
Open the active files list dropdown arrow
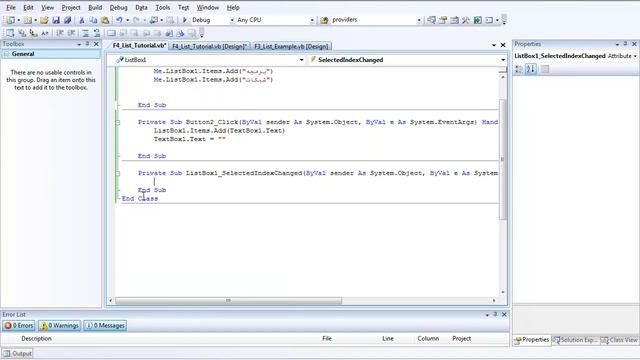coord(494,45)
